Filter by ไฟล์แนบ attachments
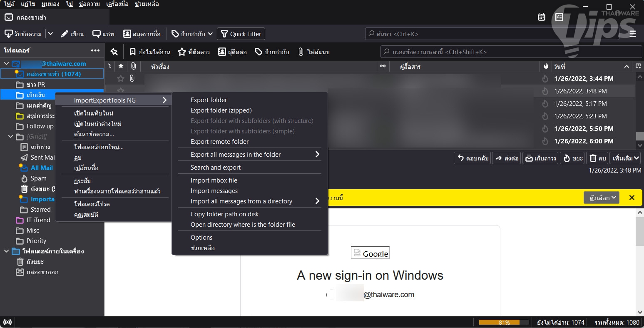 coord(314,52)
